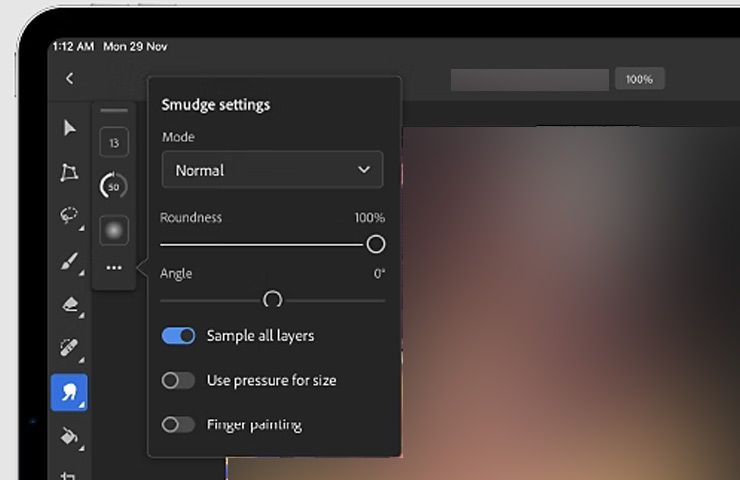Click the strength dial showing 50
Screen dimensions: 740x480
[x=114, y=186]
